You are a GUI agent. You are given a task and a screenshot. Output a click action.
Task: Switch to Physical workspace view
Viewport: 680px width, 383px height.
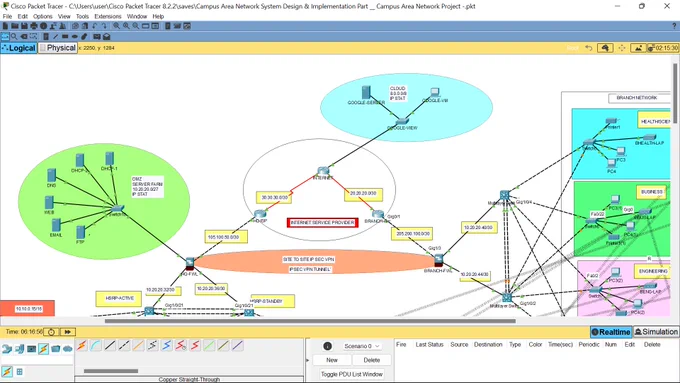[x=58, y=48]
